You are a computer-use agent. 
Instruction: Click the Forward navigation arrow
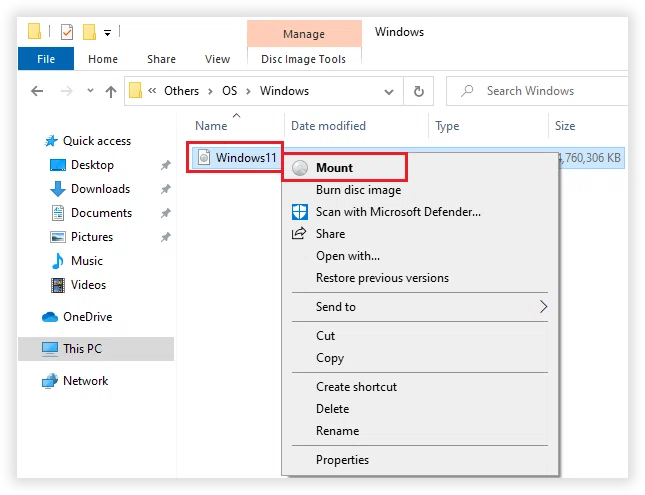[66, 91]
